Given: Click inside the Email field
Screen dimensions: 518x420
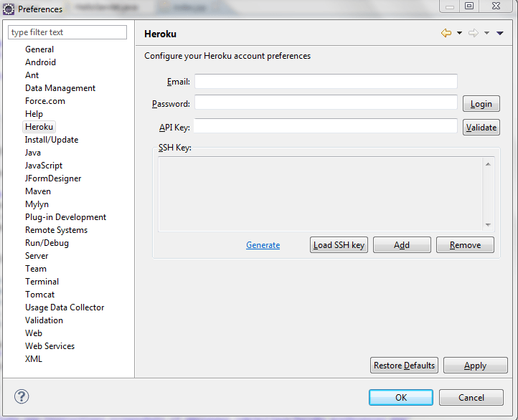Looking at the screenshot, I should click(x=326, y=82).
